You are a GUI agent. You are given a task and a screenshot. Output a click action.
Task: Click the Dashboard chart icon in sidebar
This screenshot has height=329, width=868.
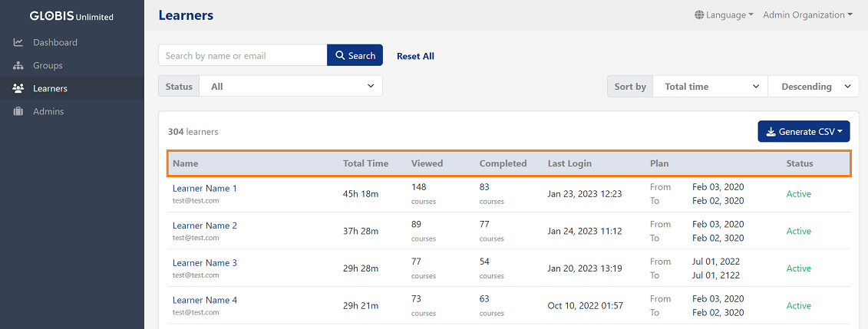point(18,43)
